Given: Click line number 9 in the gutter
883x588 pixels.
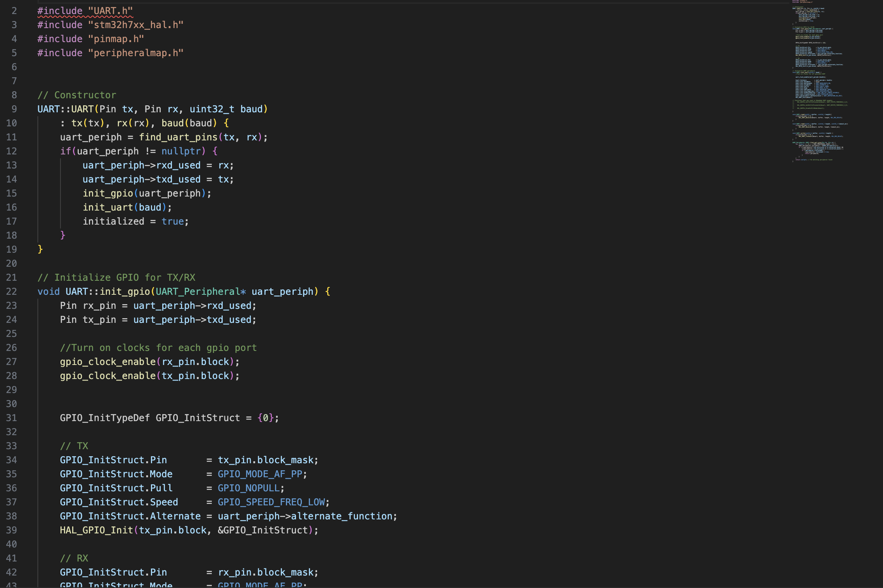Looking at the screenshot, I should tap(14, 109).
